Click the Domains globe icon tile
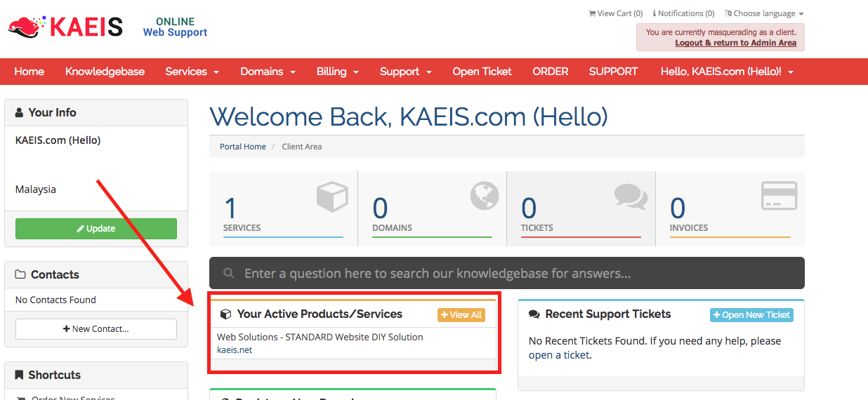 432,208
